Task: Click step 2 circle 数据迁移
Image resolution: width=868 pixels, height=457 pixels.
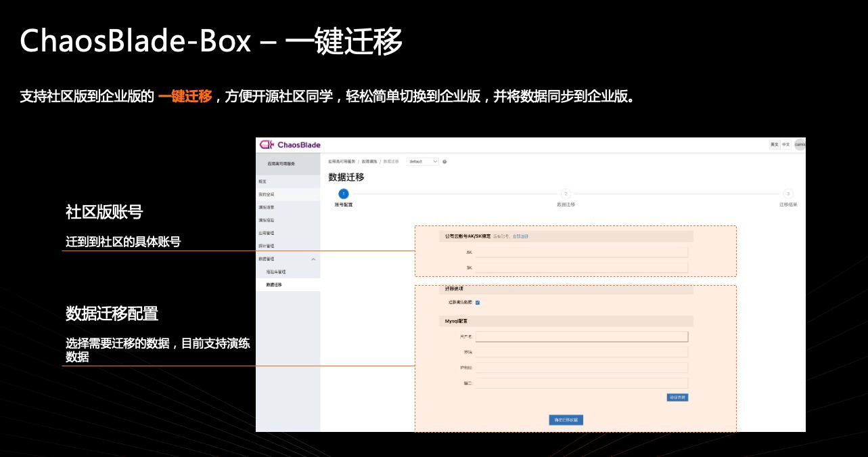Action: coord(566,194)
